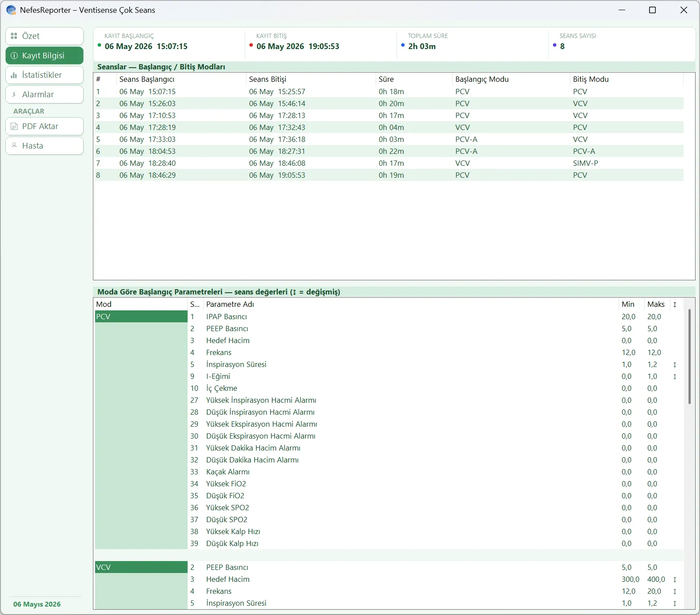The height and width of the screenshot is (615, 700).
Task: Select the Yüksek Kalp Hızı row
Action: (435, 531)
